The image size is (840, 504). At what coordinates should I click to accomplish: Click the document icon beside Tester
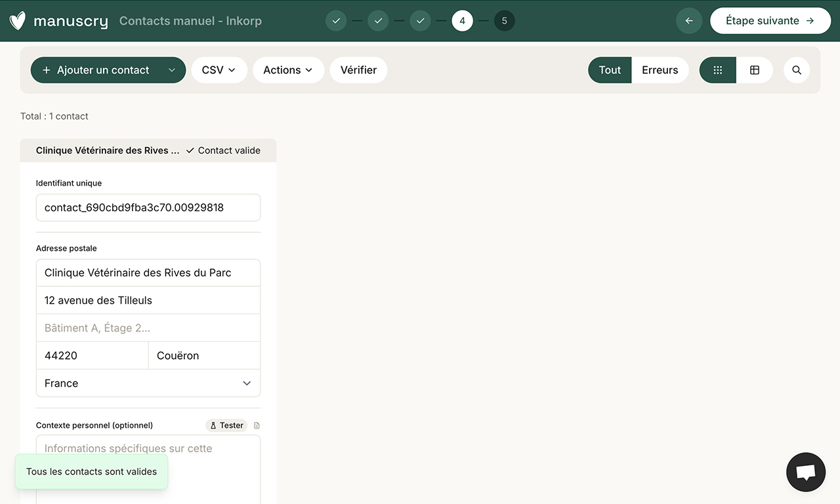point(256,425)
